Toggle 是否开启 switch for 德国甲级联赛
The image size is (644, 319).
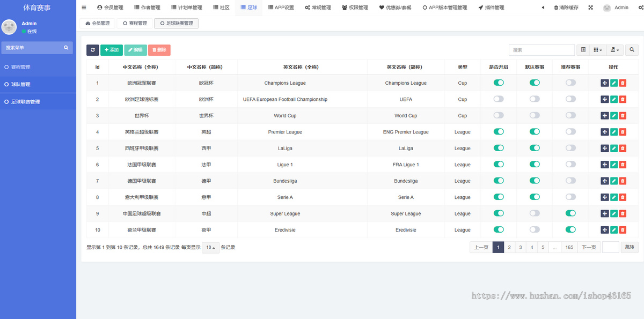click(x=499, y=181)
